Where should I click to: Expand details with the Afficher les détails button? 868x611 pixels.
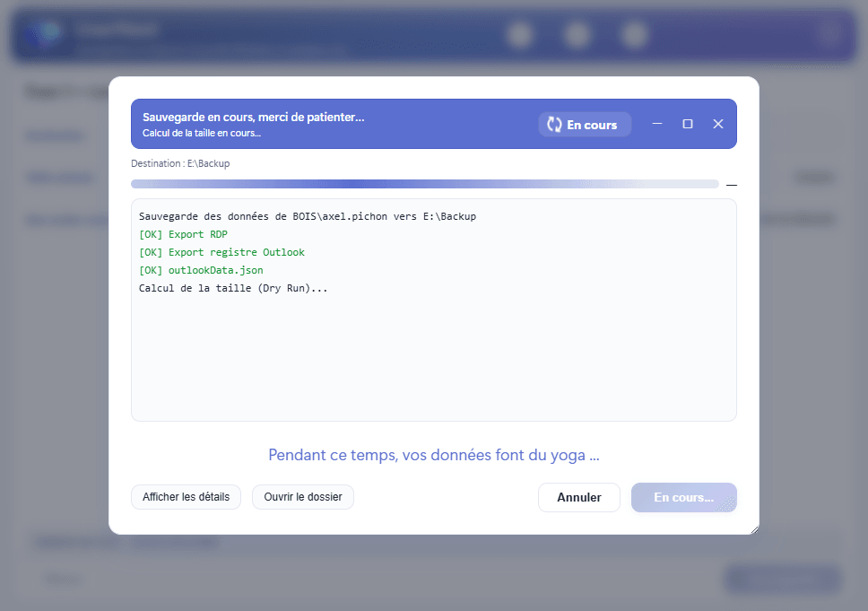click(x=186, y=497)
